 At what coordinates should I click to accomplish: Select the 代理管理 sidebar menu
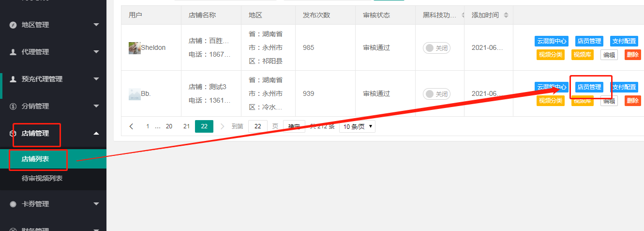click(53, 52)
